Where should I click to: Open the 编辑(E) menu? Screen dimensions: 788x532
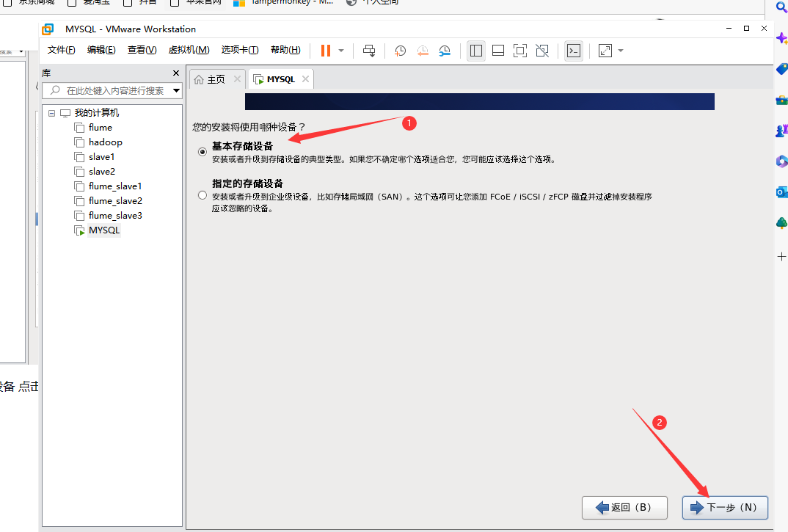click(x=101, y=50)
